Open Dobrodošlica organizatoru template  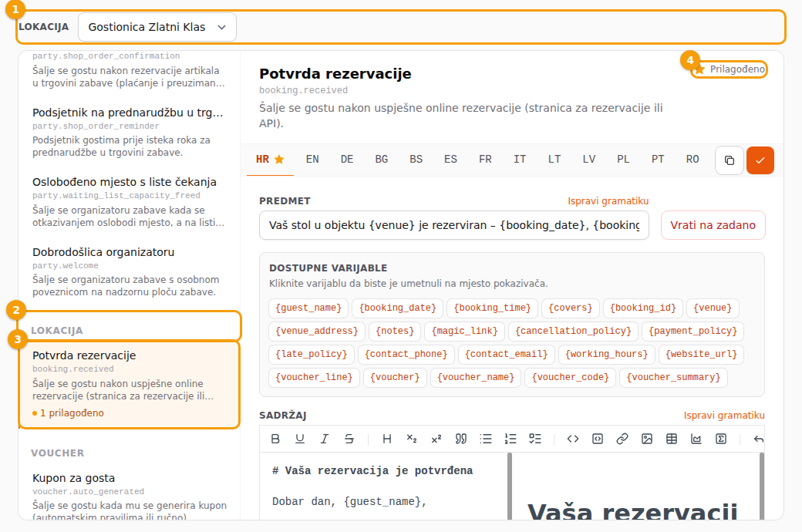pyautogui.click(x=130, y=271)
